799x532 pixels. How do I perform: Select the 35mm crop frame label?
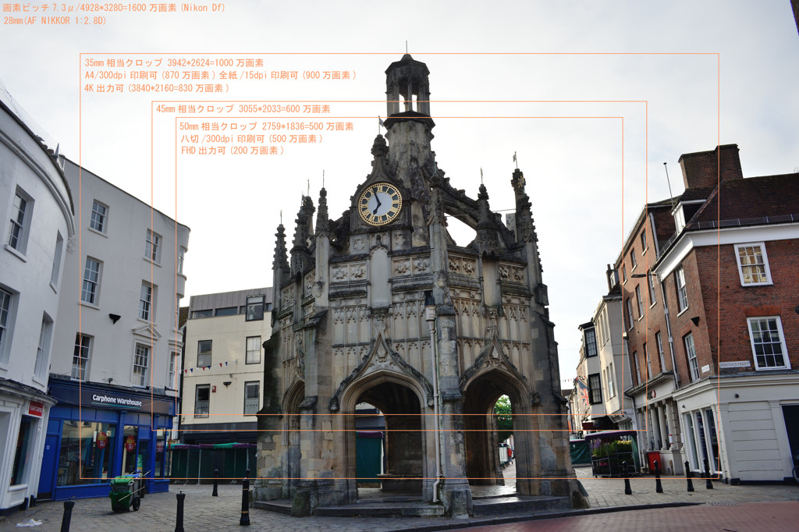(174, 62)
